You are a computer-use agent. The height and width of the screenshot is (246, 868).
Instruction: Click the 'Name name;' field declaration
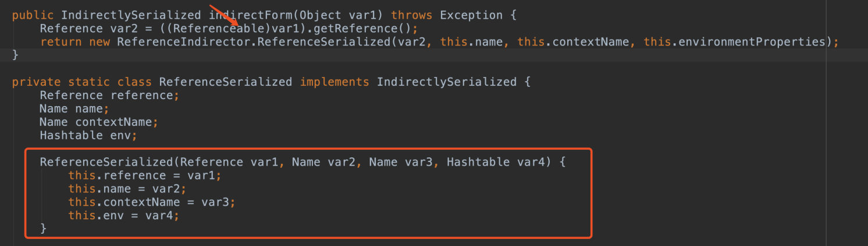click(74, 109)
